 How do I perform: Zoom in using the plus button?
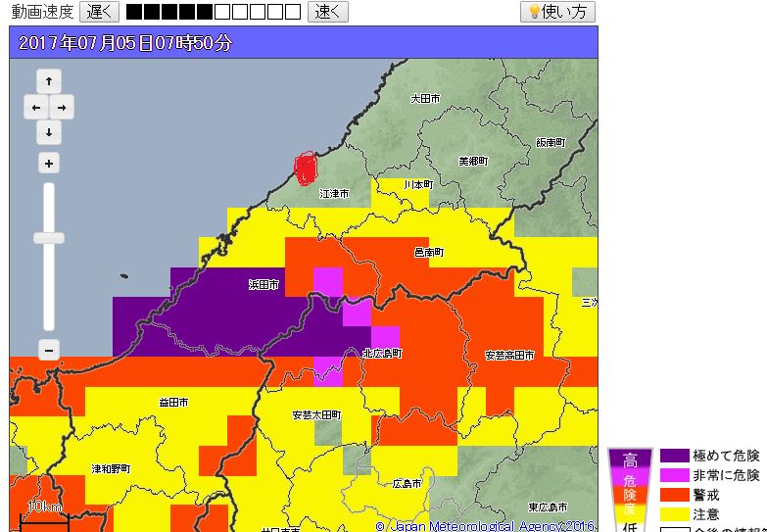click(x=49, y=163)
